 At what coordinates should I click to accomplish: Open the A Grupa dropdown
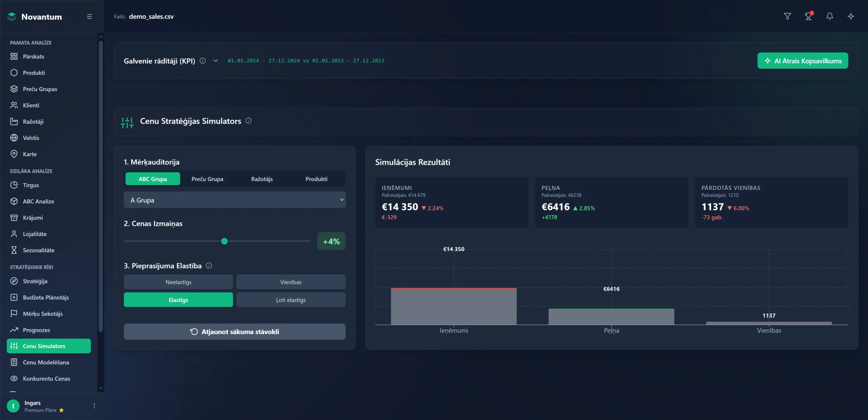(235, 200)
